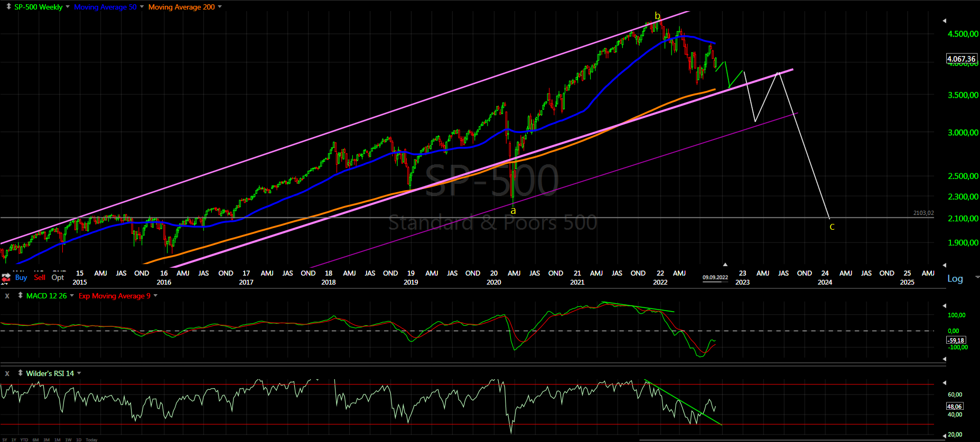Select the 5Y time range
The height and width of the screenshot is (442, 980).
coord(5,439)
